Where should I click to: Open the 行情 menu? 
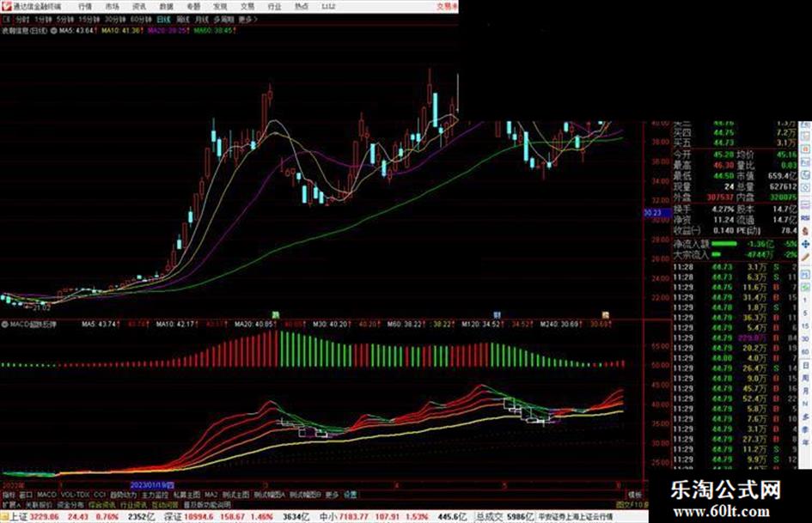(x=85, y=7)
